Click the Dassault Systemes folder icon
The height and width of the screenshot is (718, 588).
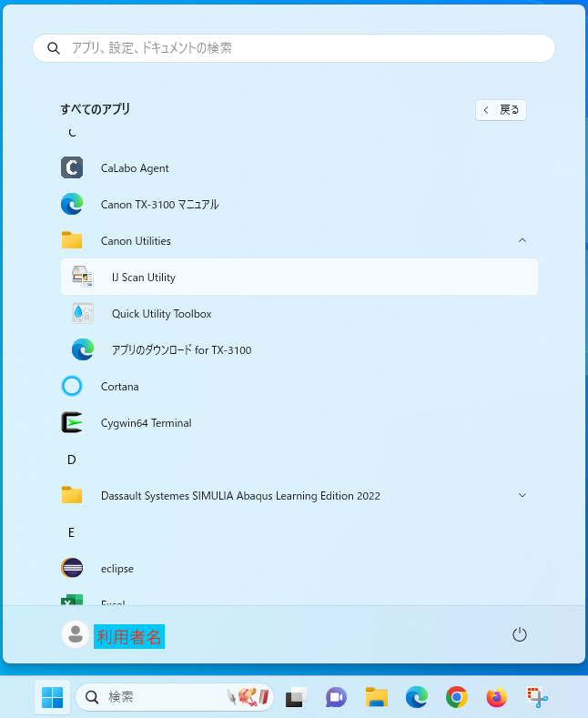(72, 495)
